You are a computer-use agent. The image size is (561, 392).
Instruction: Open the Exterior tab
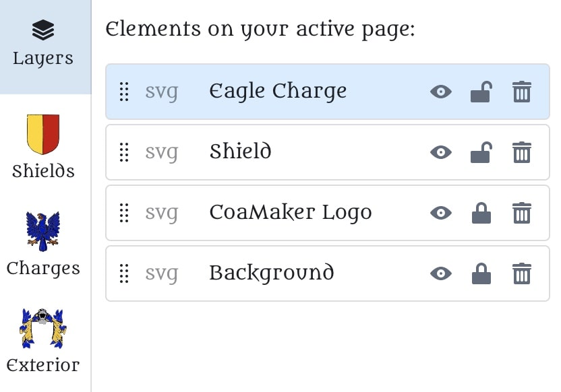43,341
